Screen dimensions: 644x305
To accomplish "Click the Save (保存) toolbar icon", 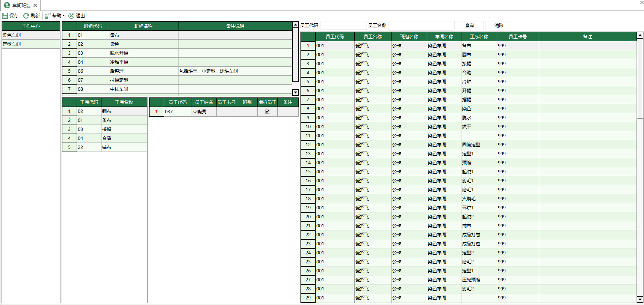I will pyautogui.click(x=5, y=16).
